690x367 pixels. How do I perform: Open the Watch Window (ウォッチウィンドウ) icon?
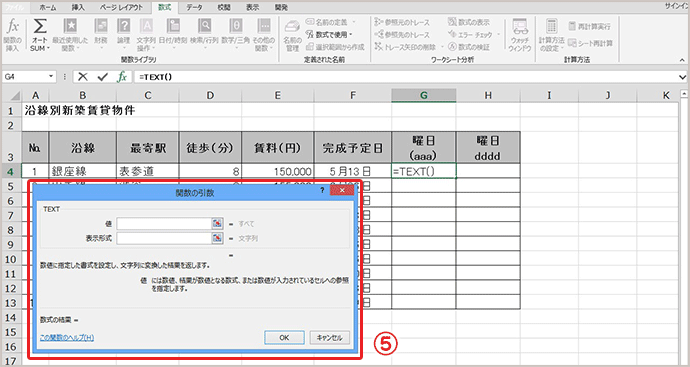coord(520,35)
